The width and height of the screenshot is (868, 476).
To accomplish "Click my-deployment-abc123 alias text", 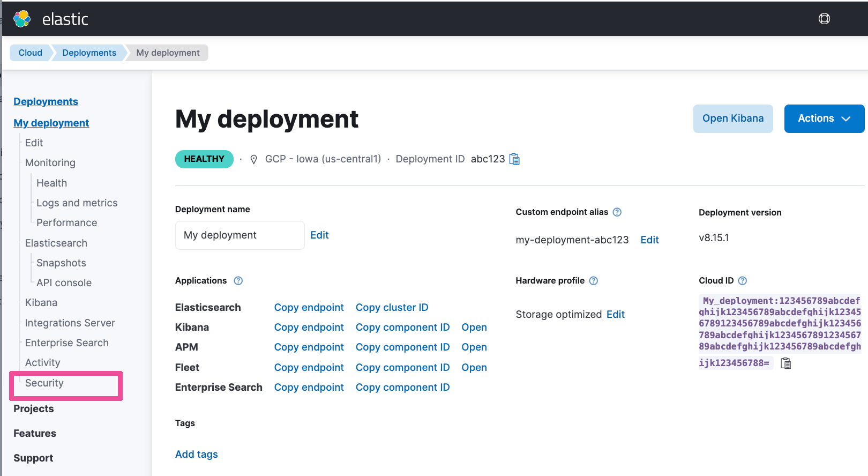I will point(572,240).
